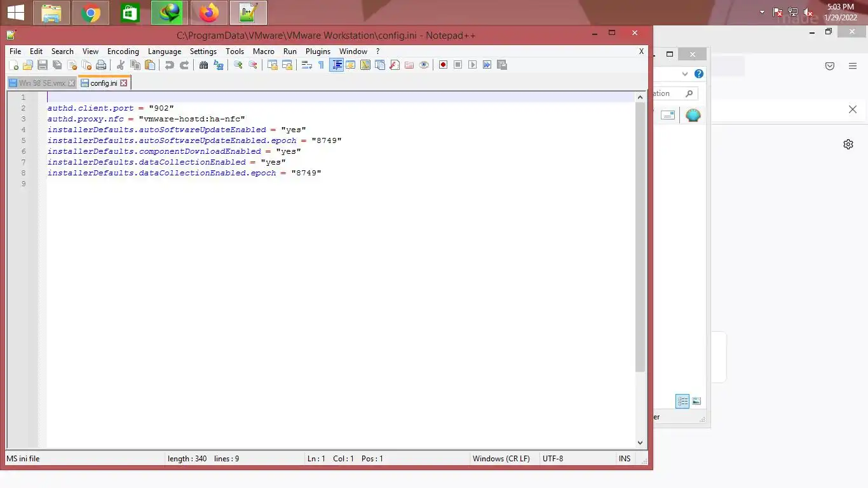
Task: Click the Open file toolbar icon
Action: coord(28,65)
